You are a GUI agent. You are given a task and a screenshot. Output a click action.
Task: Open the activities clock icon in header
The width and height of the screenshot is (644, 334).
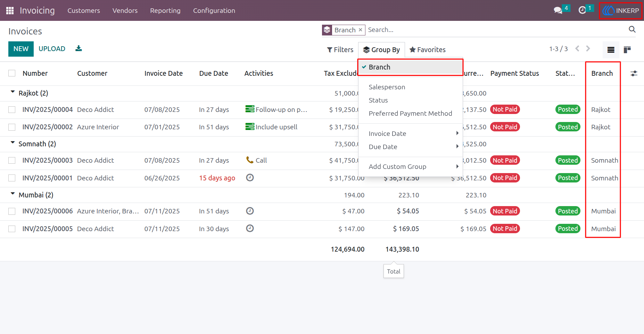click(x=582, y=10)
